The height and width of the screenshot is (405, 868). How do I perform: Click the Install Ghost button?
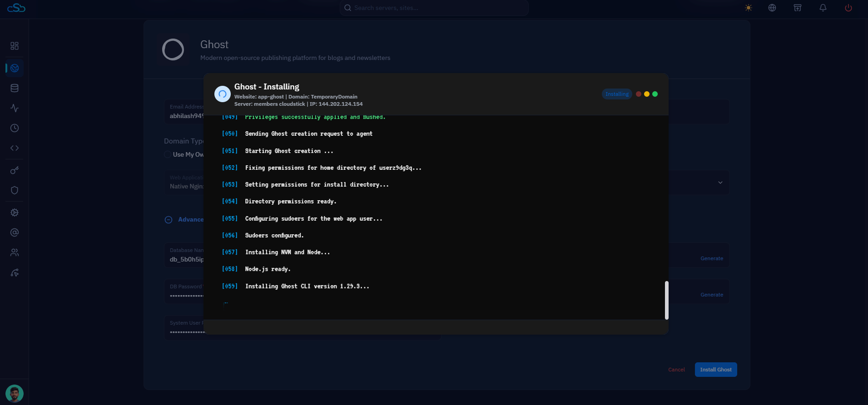[716, 370]
